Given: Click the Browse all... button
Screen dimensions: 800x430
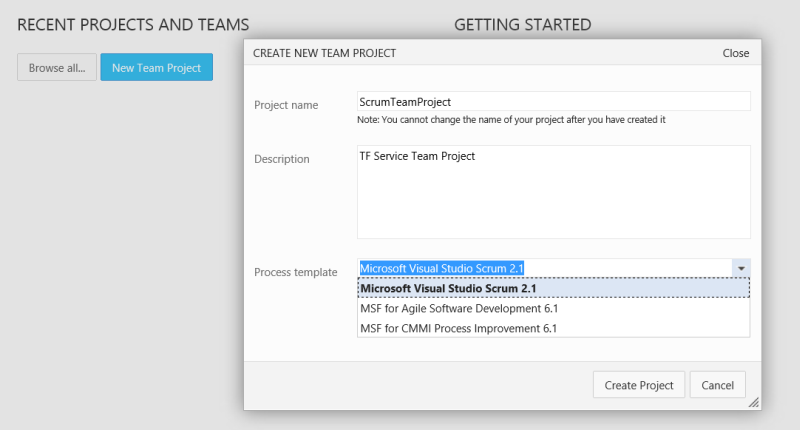Looking at the screenshot, I should pos(56,68).
